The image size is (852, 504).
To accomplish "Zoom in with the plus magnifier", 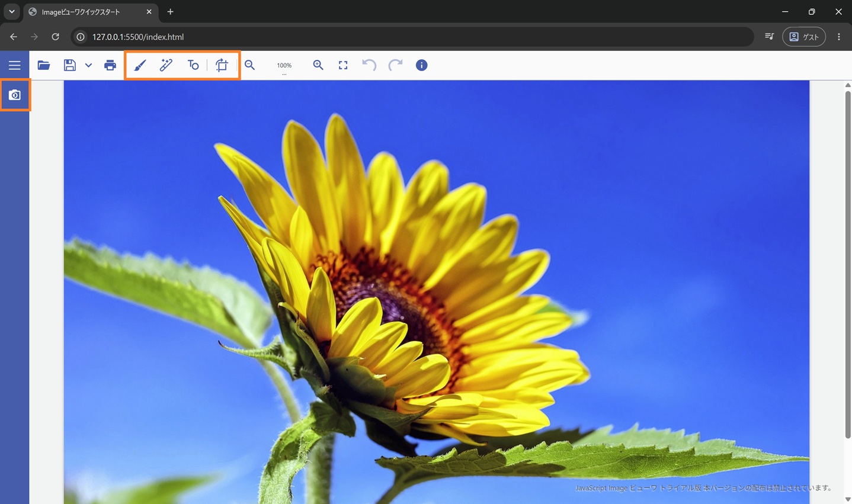I will point(318,65).
